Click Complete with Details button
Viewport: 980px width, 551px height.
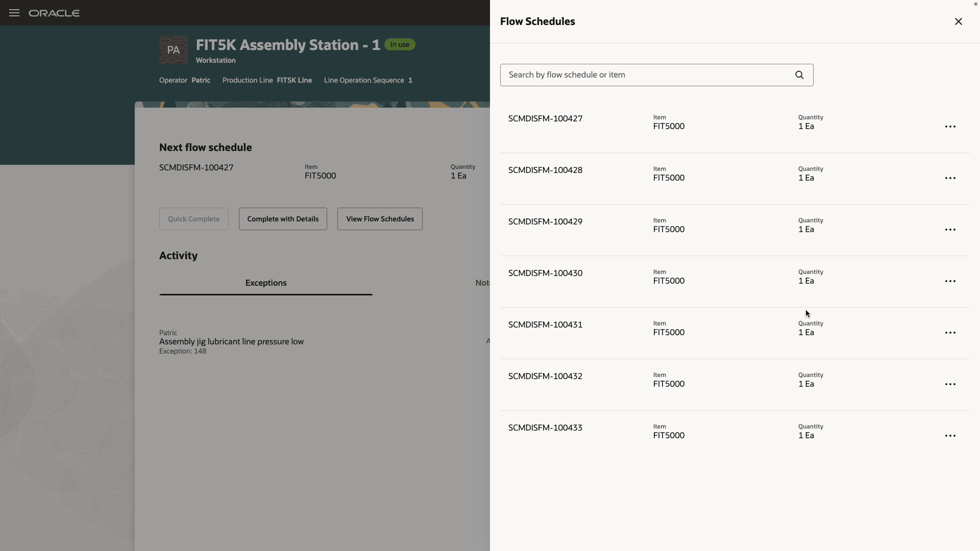click(x=283, y=219)
